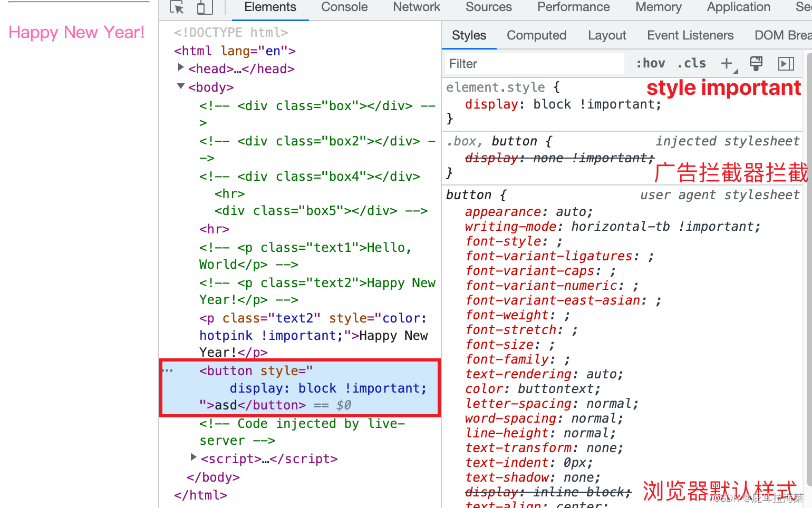Viewport: 812px width, 508px height.
Task: Select the box2 comment node
Action: point(317,149)
